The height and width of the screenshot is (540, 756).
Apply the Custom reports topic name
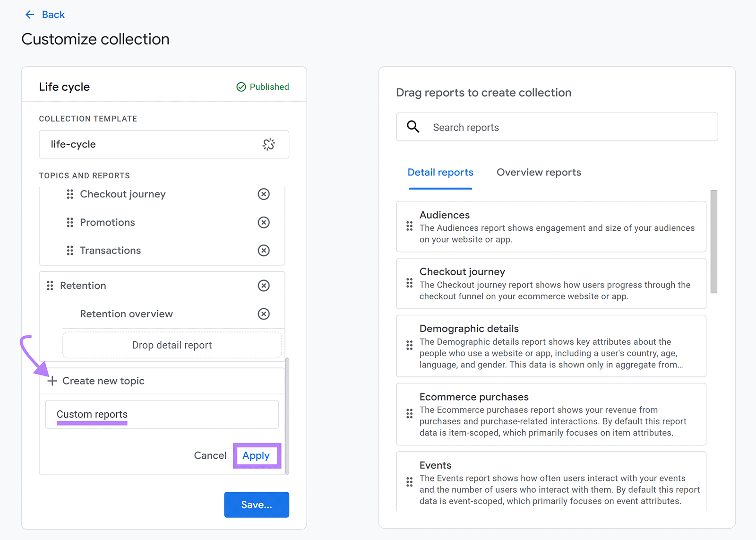pos(257,455)
